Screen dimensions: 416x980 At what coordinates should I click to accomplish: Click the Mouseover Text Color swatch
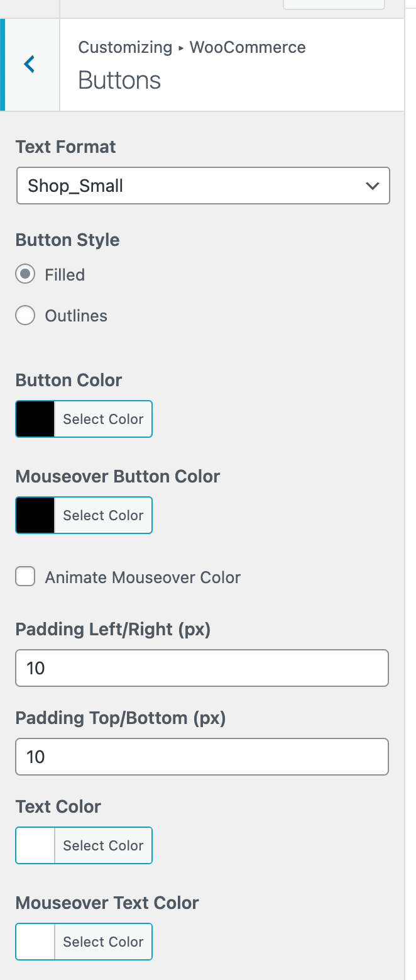[36, 942]
